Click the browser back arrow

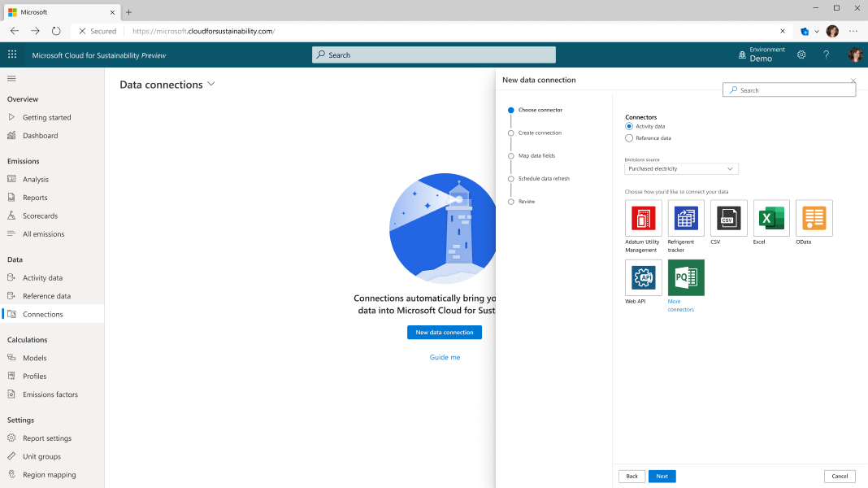coord(15,31)
